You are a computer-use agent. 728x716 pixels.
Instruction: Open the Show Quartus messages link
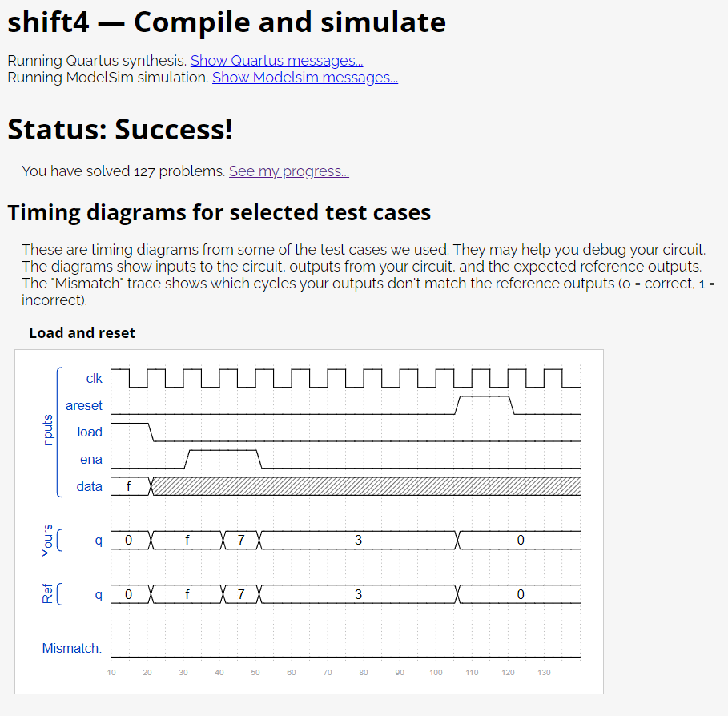pos(277,61)
